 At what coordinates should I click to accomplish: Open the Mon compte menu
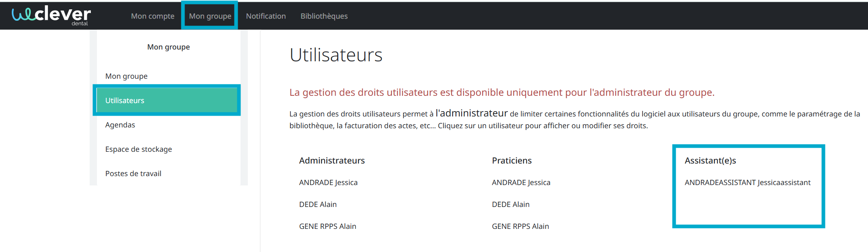tap(153, 16)
